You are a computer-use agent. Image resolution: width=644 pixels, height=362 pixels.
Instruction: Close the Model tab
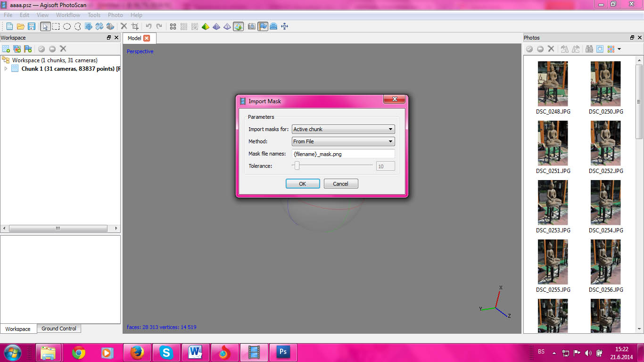(x=147, y=38)
